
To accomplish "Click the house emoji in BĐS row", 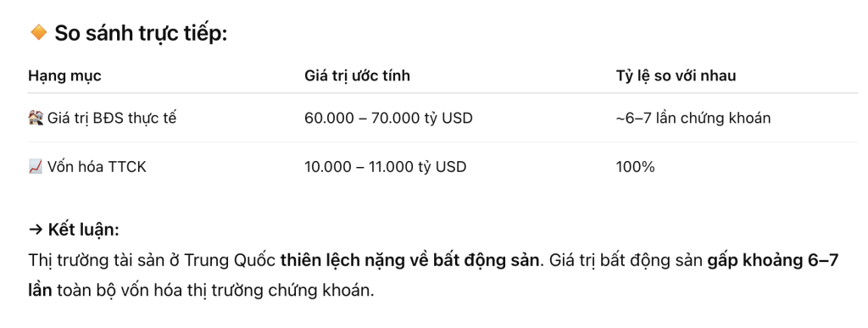I will coord(36,118).
